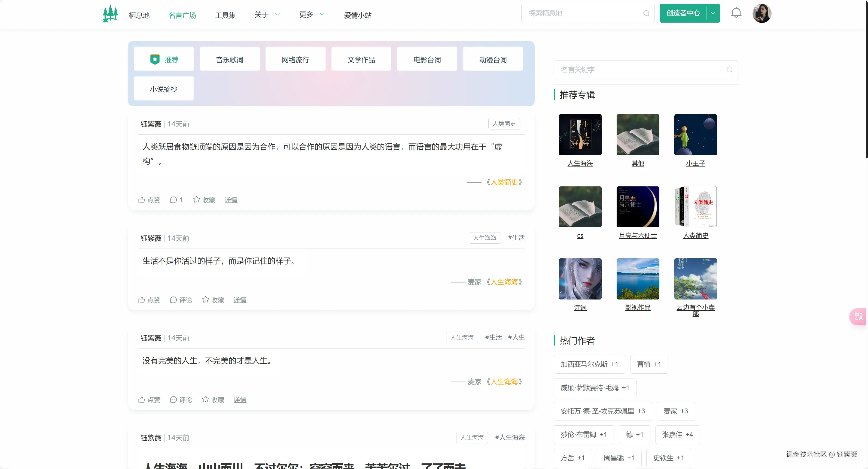Screen dimensions: 868x469
Task: Toggle 点赞 on the first quote
Action: (149, 199)
